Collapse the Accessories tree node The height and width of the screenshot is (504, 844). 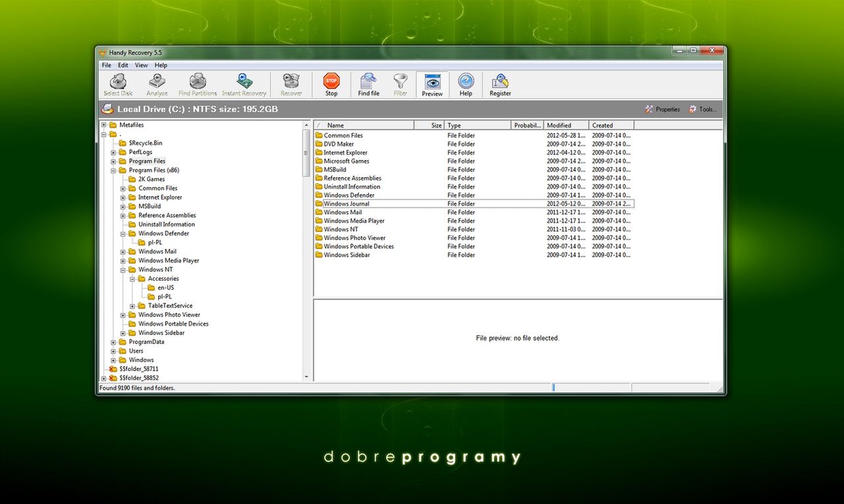(133, 279)
